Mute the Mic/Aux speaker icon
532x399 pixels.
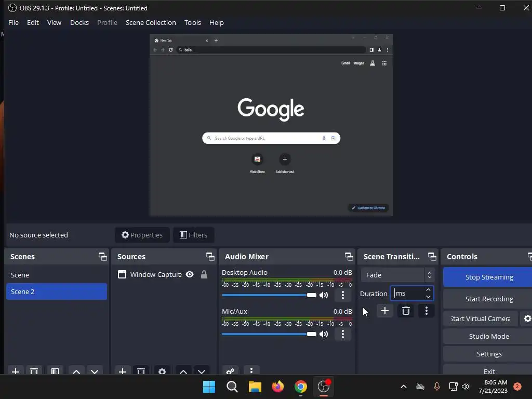pos(324,334)
